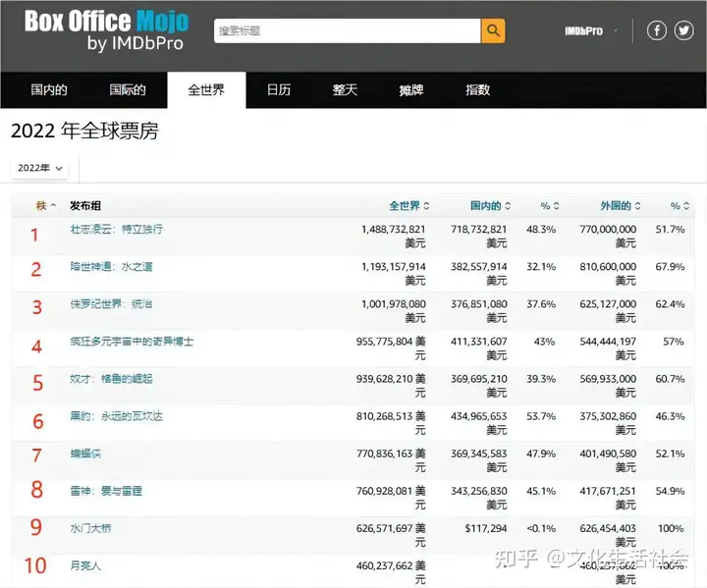Image resolution: width=707 pixels, height=588 pixels.
Task: Click rank number 7 in table
Action: [37, 455]
